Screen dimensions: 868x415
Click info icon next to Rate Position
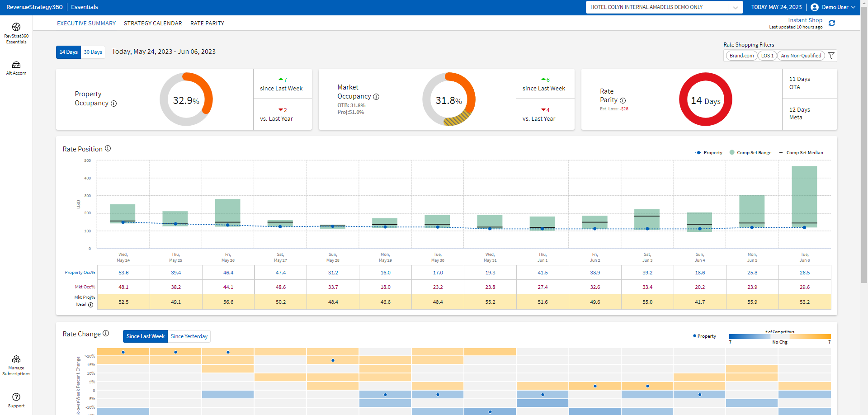click(x=108, y=149)
